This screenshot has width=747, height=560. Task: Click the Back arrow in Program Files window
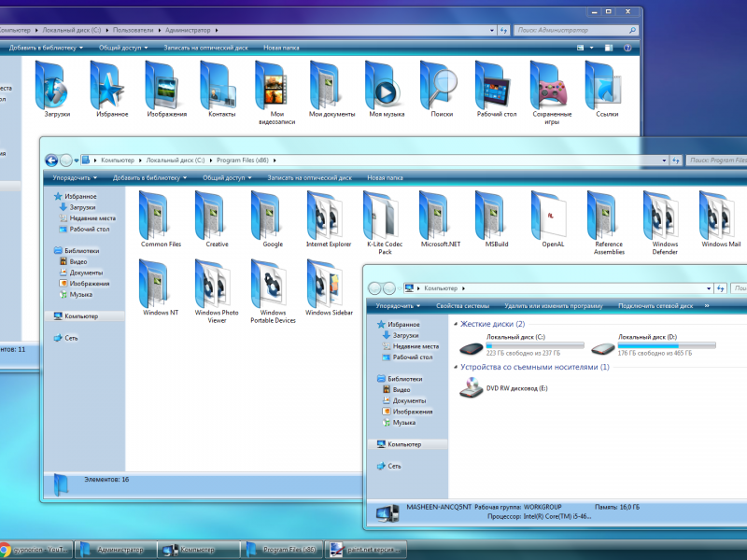click(x=51, y=161)
